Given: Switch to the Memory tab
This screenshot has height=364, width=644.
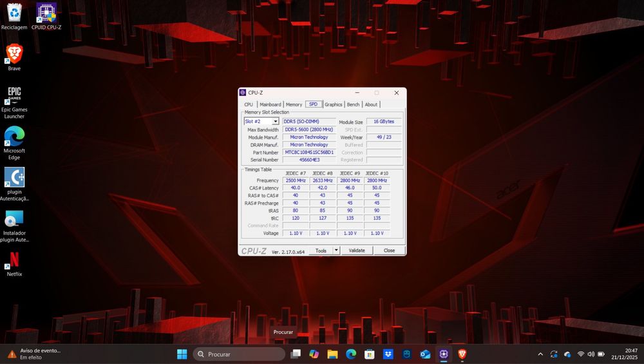Looking at the screenshot, I should click(294, 104).
